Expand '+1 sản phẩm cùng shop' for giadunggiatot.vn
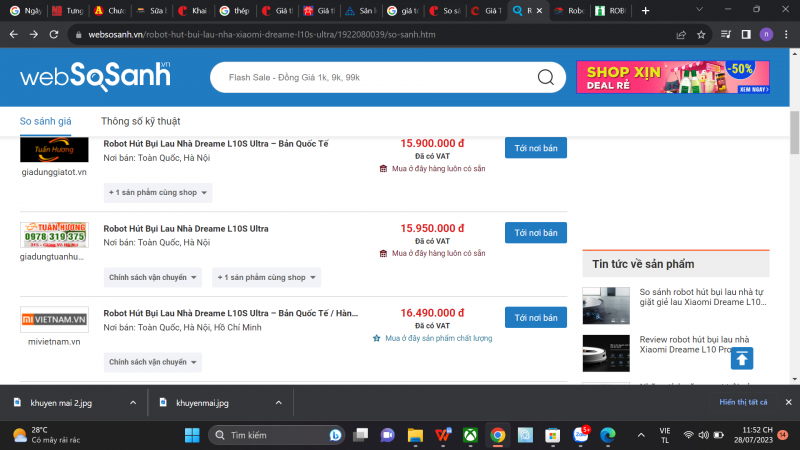This screenshot has width=800, height=450. [158, 192]
